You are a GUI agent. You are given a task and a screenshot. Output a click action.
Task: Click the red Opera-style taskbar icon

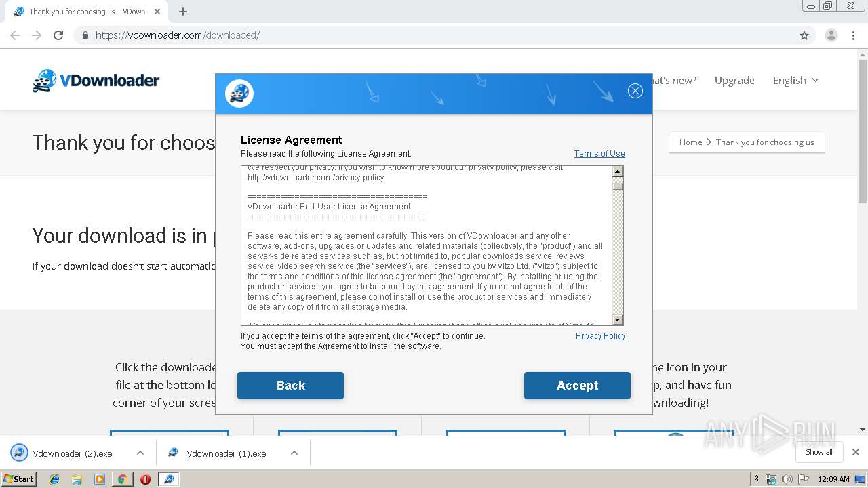[145, 479]
